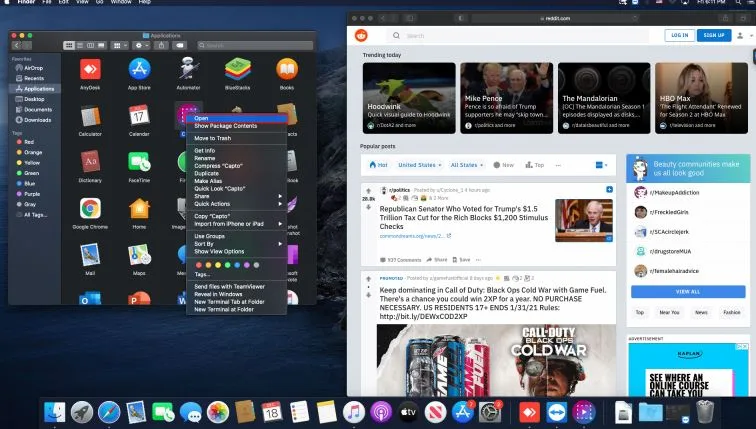Switch Finder to icon view
Viewport: 756px width, 429px height.
click(69, 45)
